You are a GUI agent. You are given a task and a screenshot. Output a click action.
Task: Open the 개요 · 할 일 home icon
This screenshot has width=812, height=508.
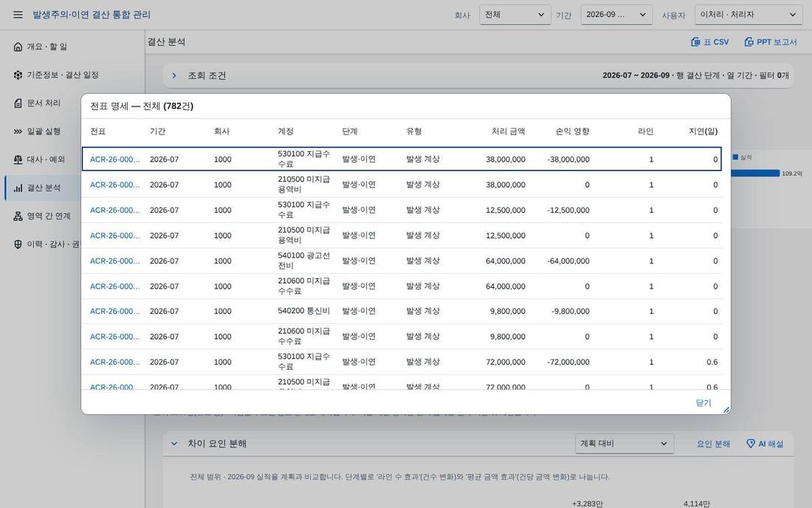(18, 47)
